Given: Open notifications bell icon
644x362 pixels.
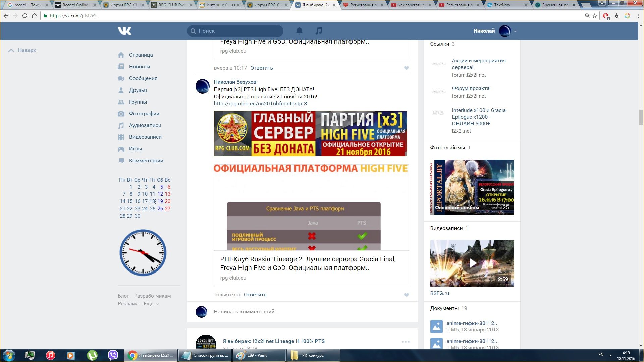Looking at the screenshot, I should [x=299, y=31].
